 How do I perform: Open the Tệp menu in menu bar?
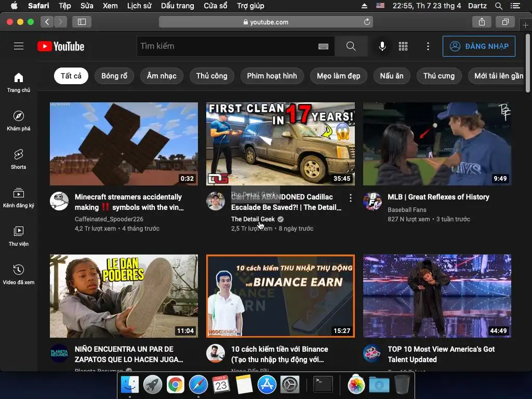point(65,6)
